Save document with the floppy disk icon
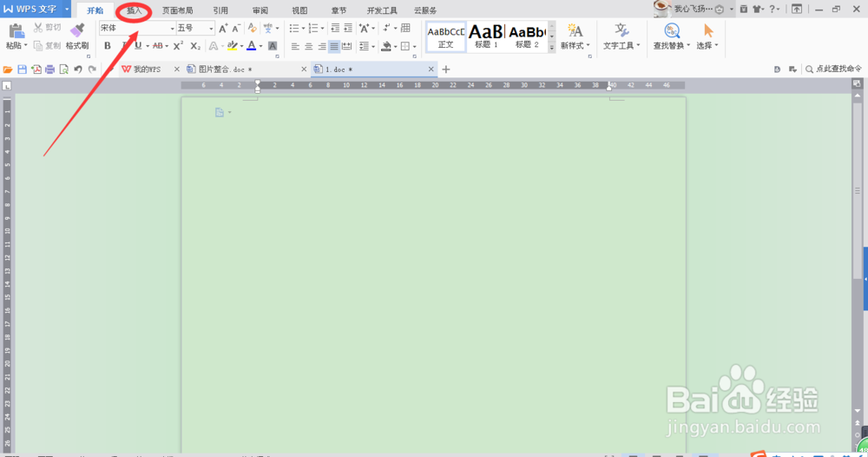Viewport: 868px width, 457px height. click(23, 70)
